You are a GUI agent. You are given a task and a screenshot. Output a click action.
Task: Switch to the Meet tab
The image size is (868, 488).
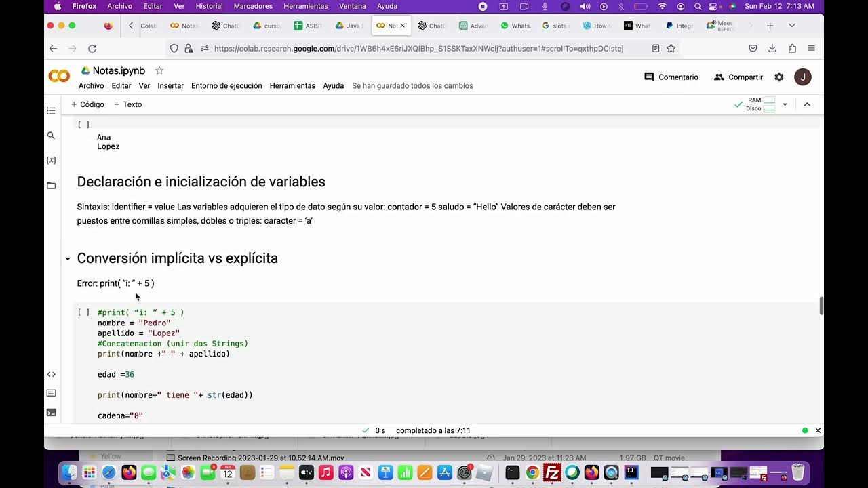(x=722, y=26)
